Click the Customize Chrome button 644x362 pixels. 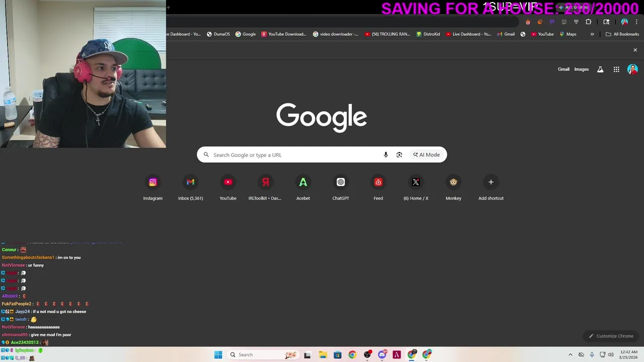[611, 336]
